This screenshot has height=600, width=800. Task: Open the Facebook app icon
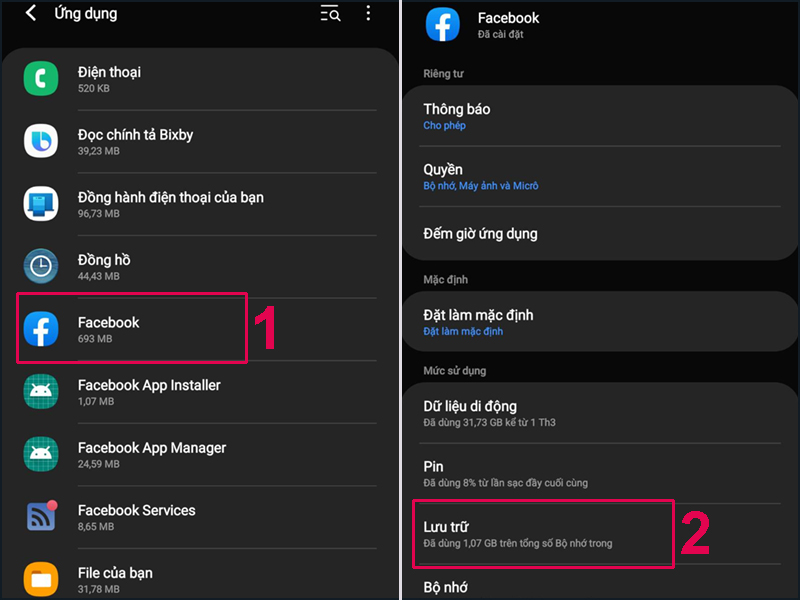pyautogui.click(x=40, y=328)
